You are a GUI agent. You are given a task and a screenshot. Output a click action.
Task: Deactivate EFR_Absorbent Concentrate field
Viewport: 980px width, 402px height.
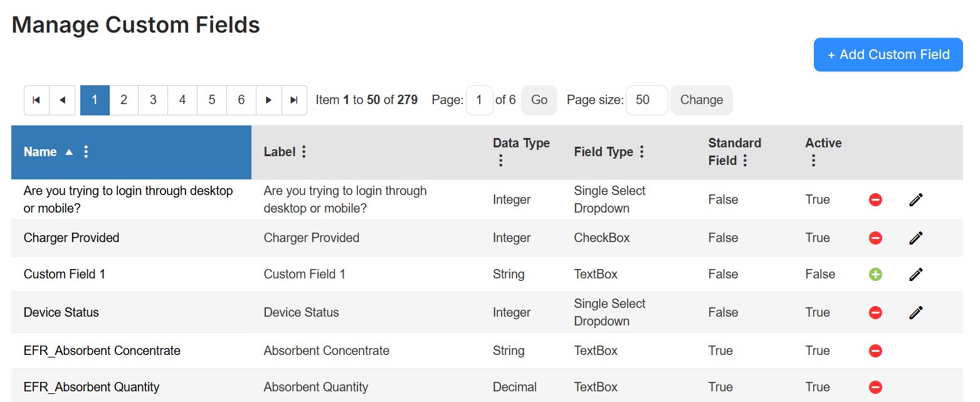point(875,351)
